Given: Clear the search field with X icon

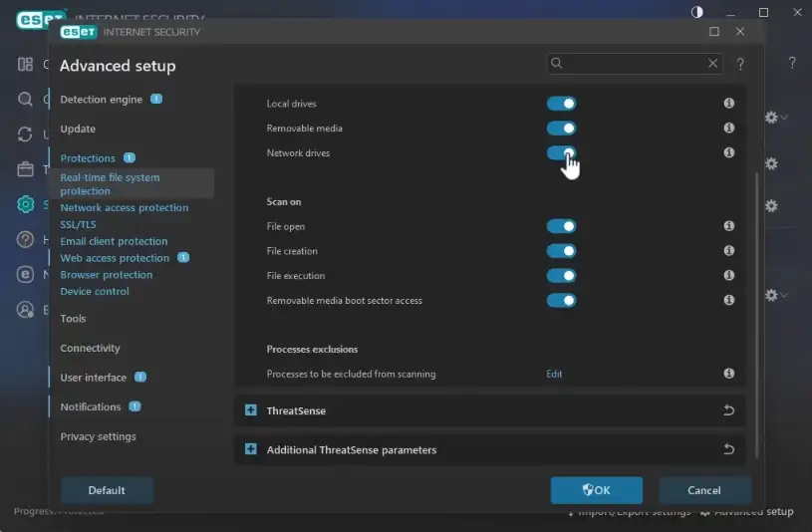Looking at the screenshot, I should pos(713,64).
